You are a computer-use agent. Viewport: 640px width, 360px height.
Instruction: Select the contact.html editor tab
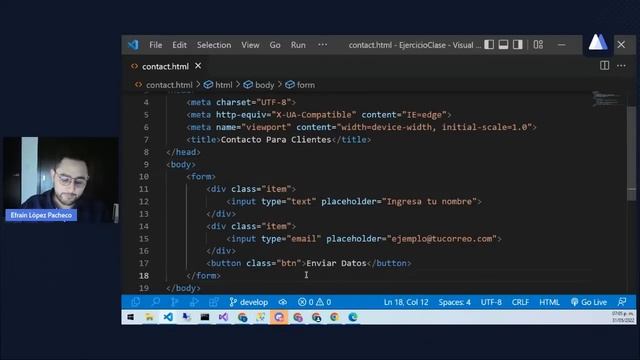165,66
